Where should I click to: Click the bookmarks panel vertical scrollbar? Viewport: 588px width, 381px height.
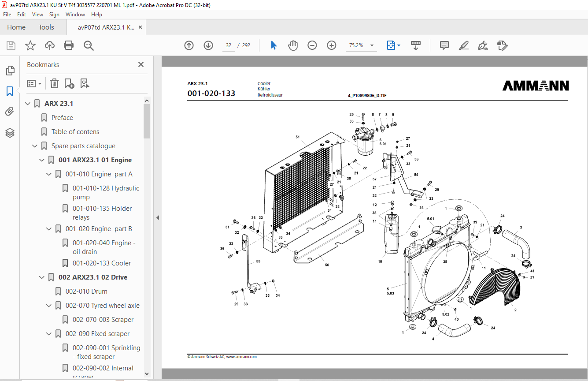147,121
